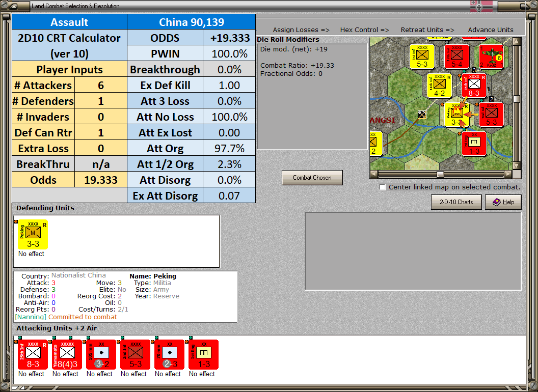Click the Combat Ratio: +19.33 line
The width and height of the screenshot is (538, 392).
click(297, 65)
